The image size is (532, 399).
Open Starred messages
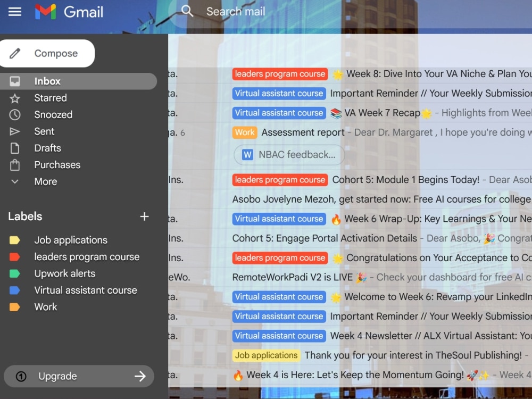pos(78,98)
